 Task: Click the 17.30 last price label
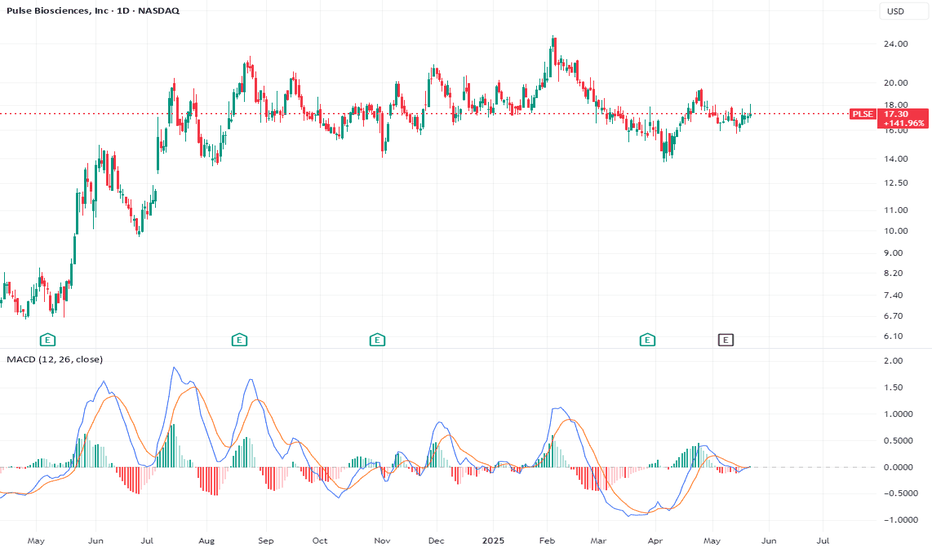(896, 114)
